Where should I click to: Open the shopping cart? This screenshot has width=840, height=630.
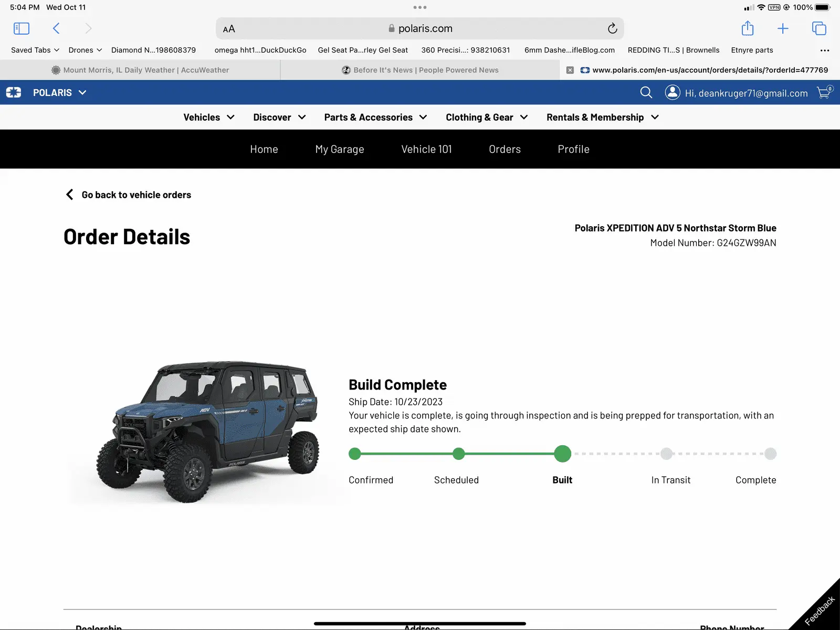pos(824,92)
